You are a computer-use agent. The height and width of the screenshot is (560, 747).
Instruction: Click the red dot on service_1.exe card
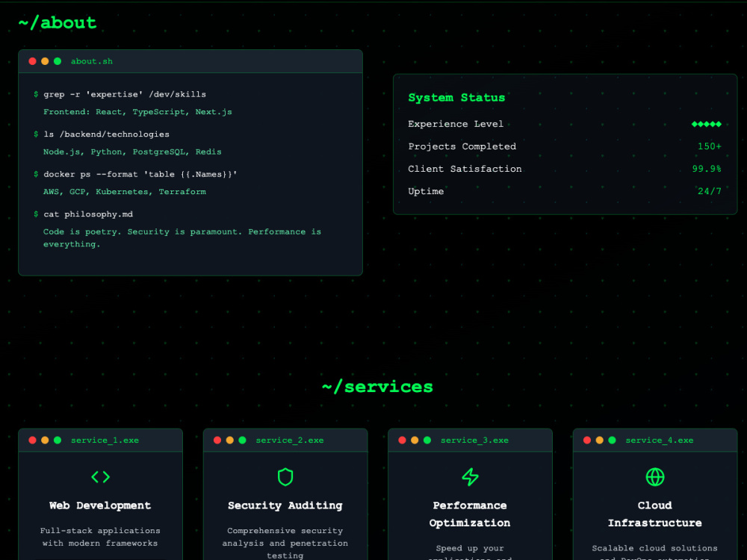tap(32, 440)
